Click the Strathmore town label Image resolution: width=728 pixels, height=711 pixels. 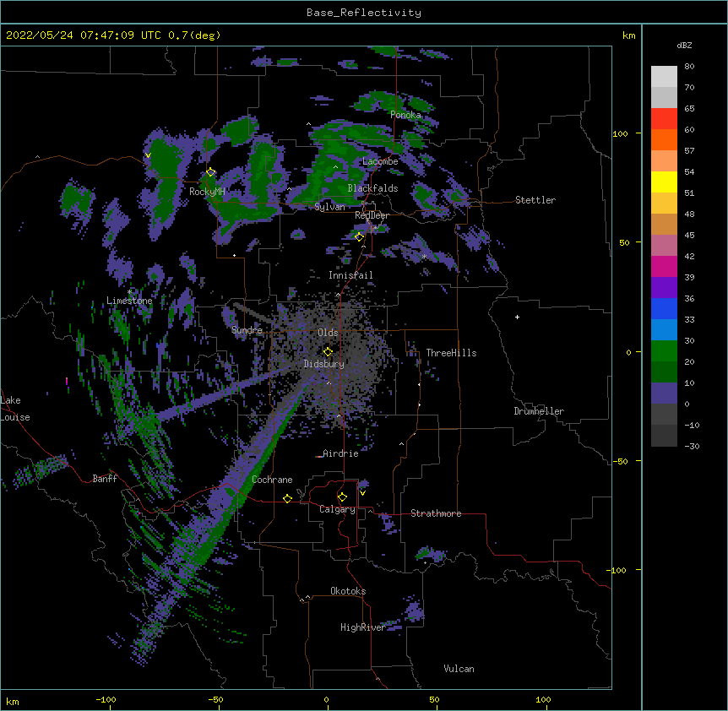tap(436, 513)
